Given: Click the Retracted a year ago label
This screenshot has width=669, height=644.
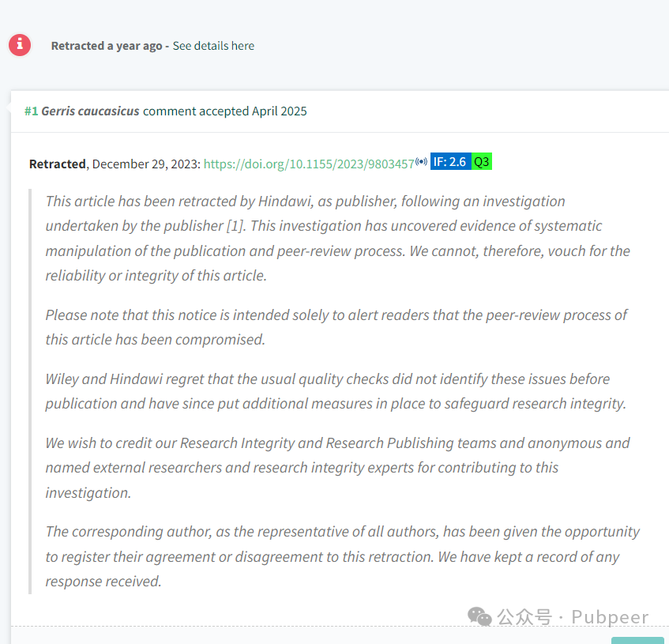Looking at the screenshot, I should 107,46.
